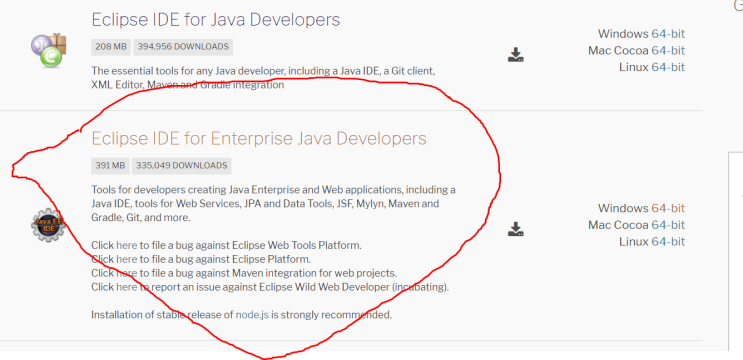Click the Java EE IDE gear icon
743x360 pixels.
click(47, 225)
